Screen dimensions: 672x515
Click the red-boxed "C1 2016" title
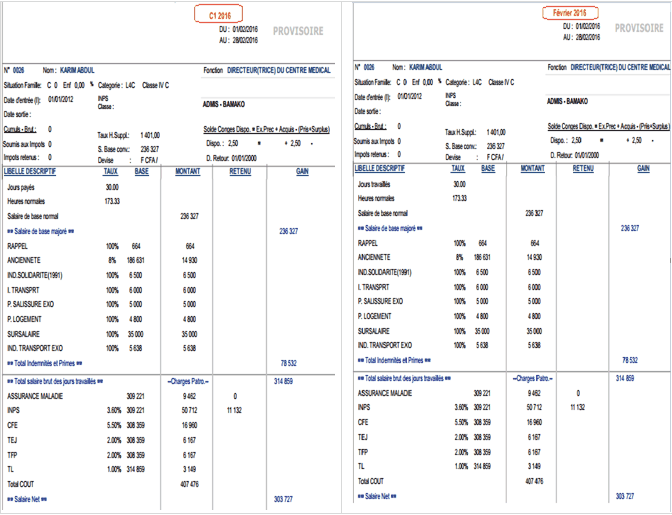(x=219, y=14)
